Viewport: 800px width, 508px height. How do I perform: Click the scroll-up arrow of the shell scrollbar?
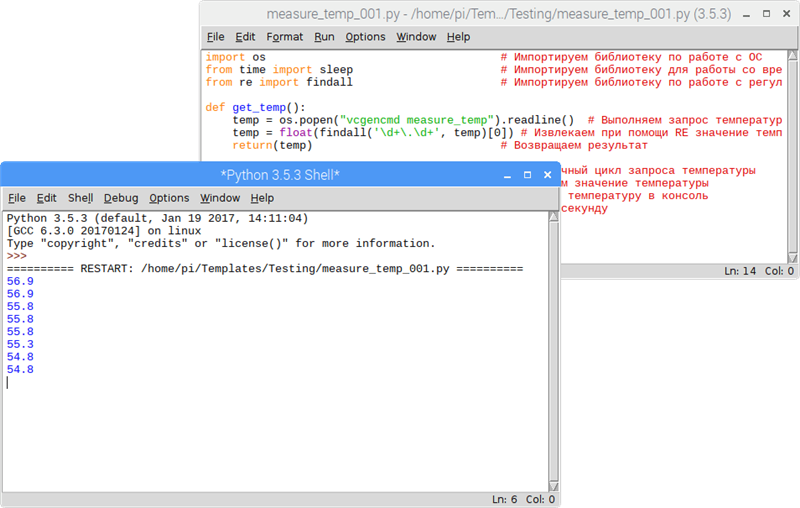pos(552,215)
